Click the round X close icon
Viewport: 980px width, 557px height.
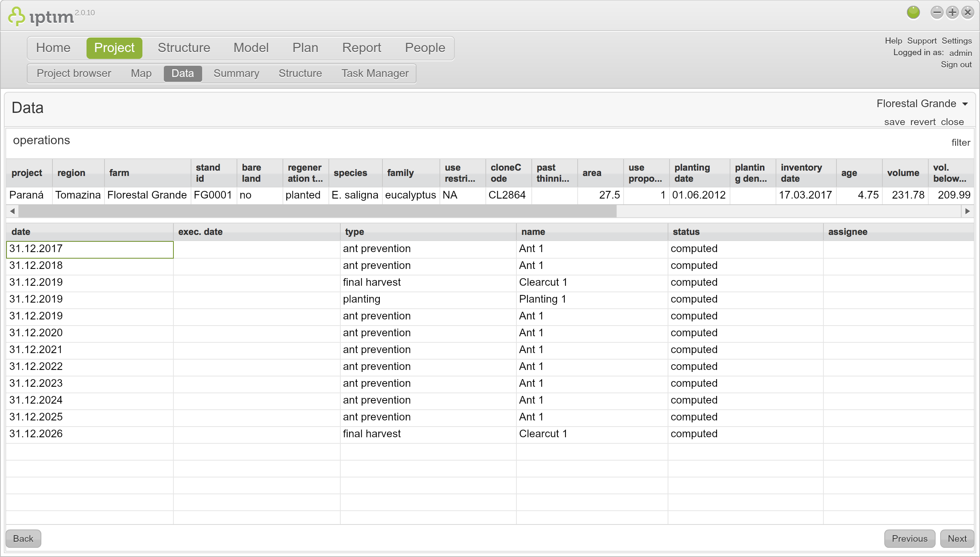click(968, 13)
